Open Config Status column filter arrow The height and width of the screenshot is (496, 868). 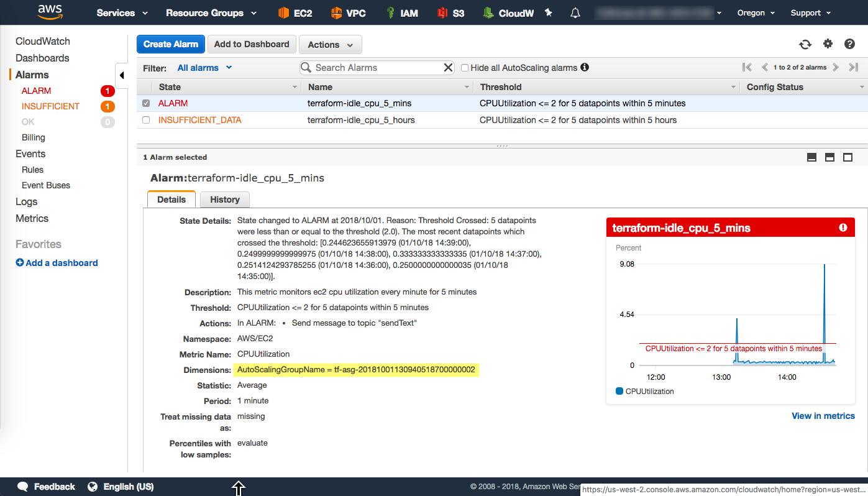click(861, 88)
